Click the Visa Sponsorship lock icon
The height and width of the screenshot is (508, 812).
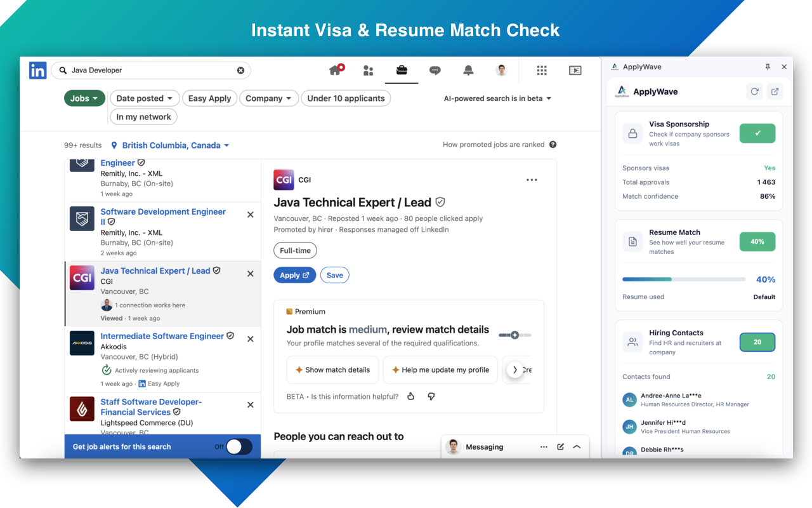pos(632,133)
